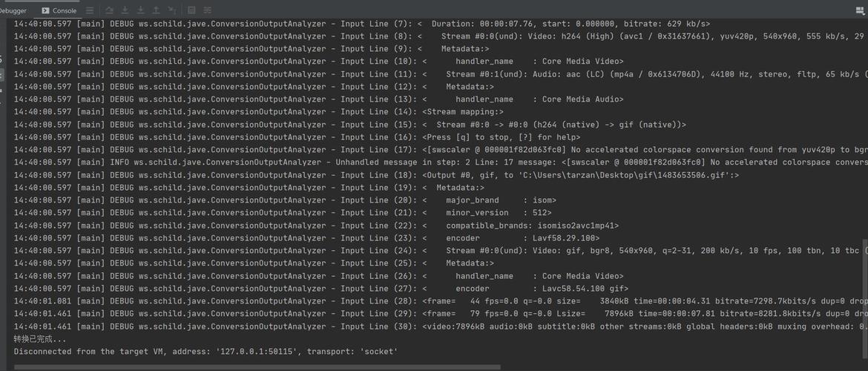Click the Show Execution Point icon beside Console
Viewport: 868px width, 371px height.
90,10
